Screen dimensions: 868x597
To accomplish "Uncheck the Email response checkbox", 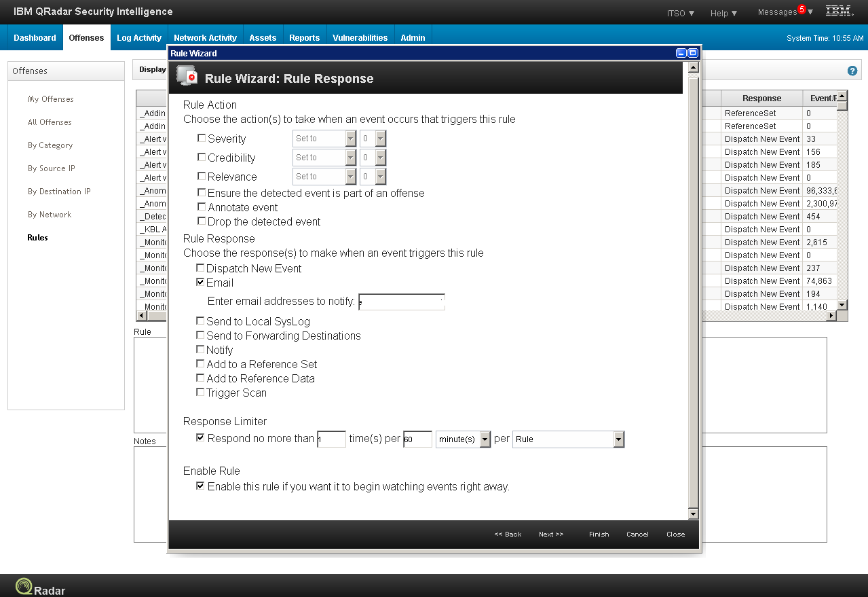I will point(200,282).
